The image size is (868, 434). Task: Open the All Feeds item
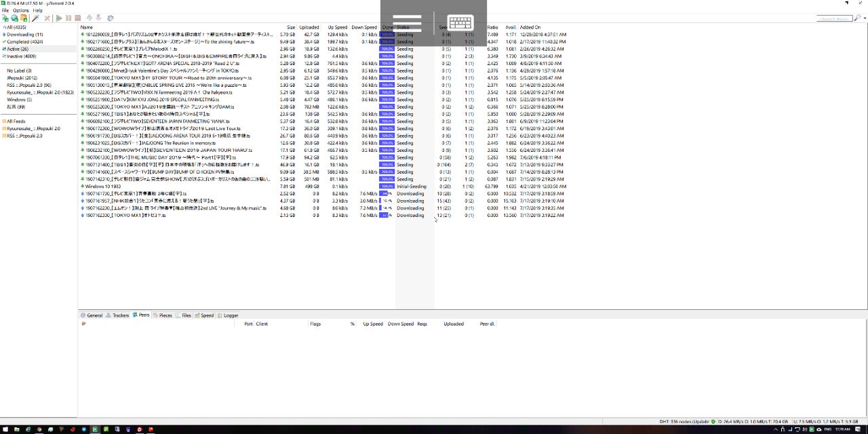pyautogui.click(x=14, y=121)
